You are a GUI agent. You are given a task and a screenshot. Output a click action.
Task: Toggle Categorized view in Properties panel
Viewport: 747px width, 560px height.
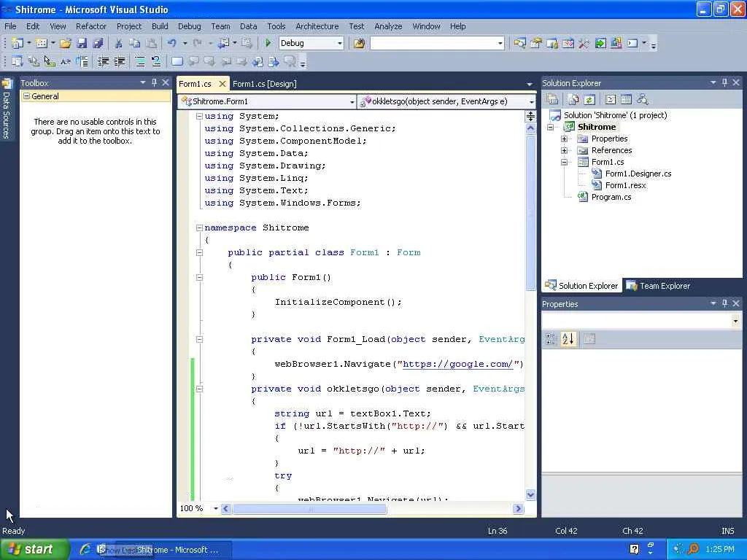pos(551,339)
